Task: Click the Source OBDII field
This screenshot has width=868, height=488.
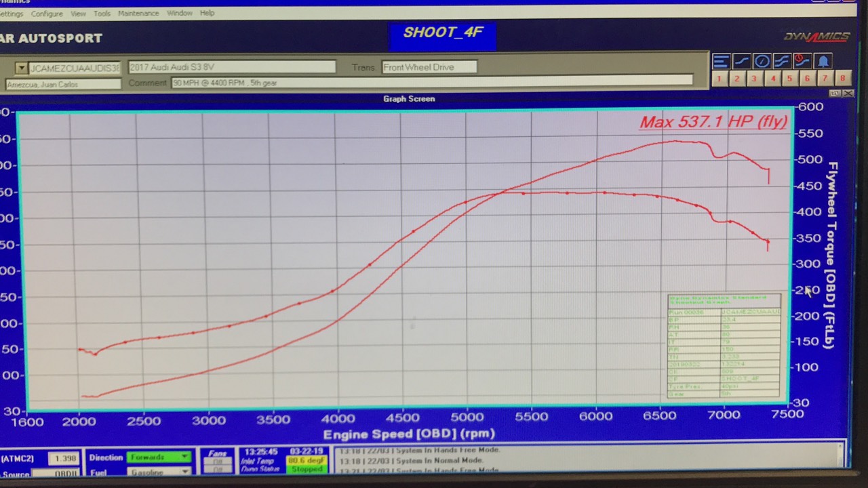Action: click(x=56, y=474)
